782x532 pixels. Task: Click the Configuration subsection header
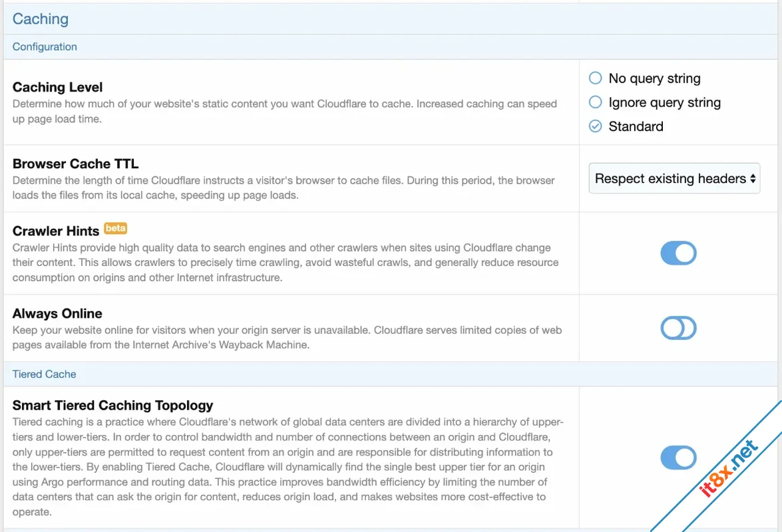tap(45, 47)
